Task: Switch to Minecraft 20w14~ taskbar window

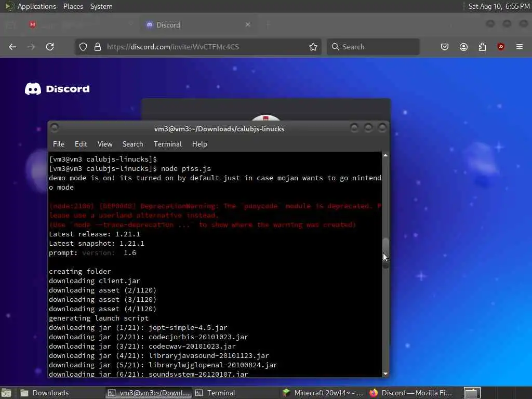Action: click(324, 393)
